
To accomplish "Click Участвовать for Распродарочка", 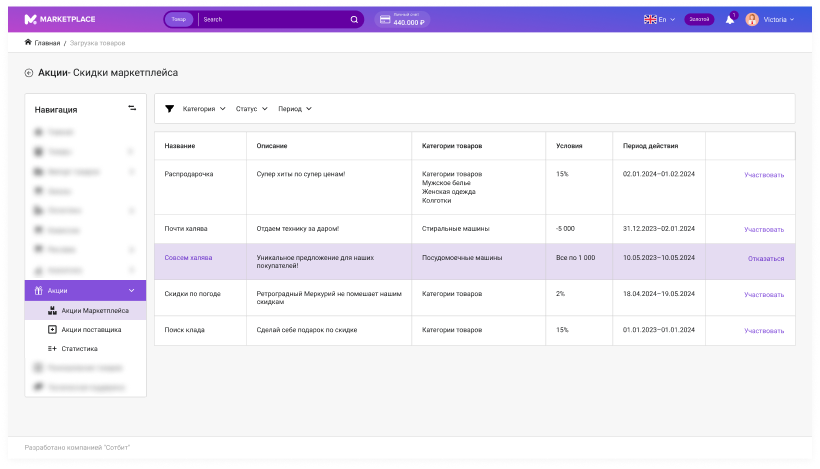I will pyautogui.click(x=764, y=175).
